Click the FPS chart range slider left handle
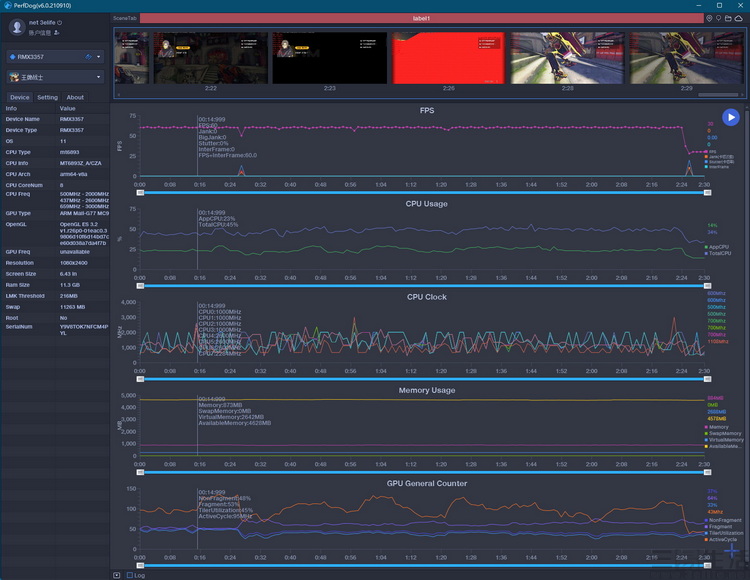Image resolution: width=750 pixels, height=580 pixels. (x=140, y=193)
